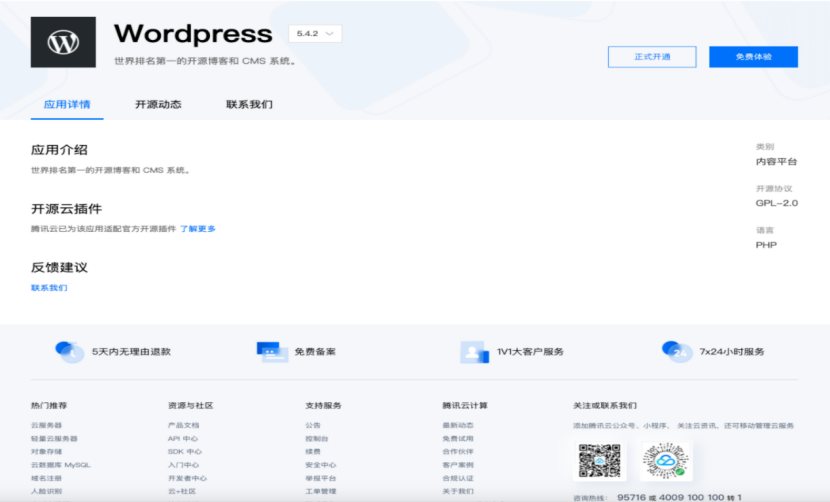The width and height of the screenshot is (830, 502).
Task: Click the 支持服务 footer heading
Action: click(x=323, y=406)
